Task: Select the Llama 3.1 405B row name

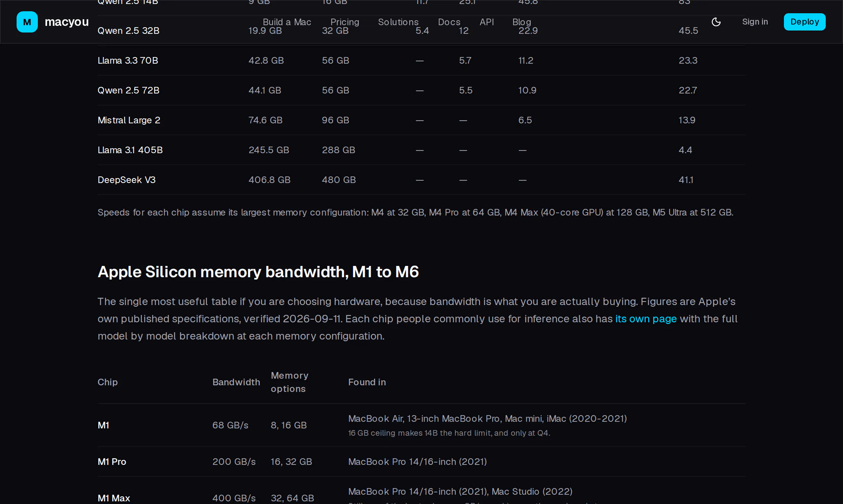Action: [x=130, y=150]
